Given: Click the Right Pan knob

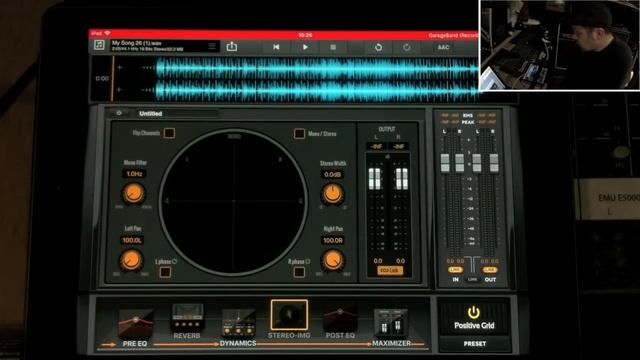Looking at the screenshot, I should tap(333, 260).
